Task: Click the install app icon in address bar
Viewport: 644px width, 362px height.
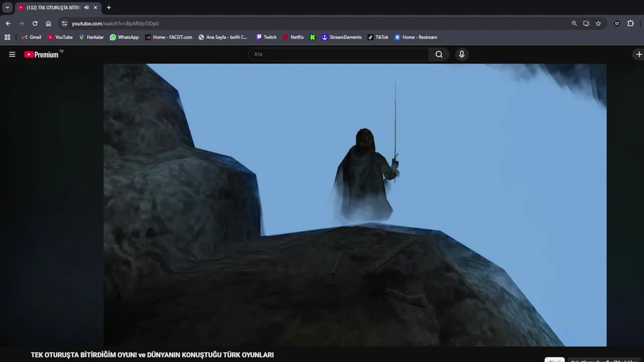Action: pos(586,23)
